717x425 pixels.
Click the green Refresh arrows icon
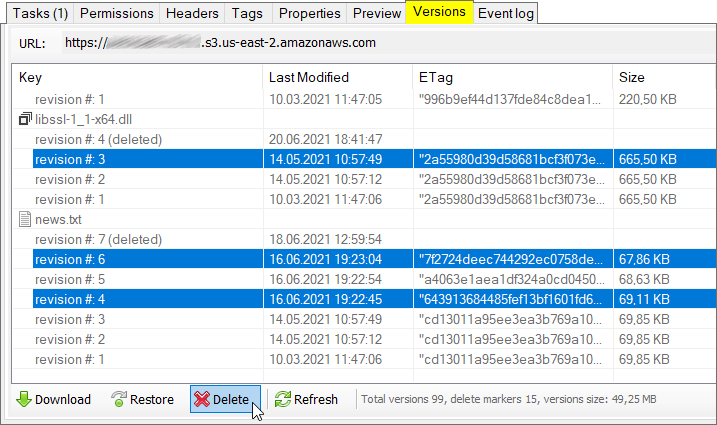[283, 399]
